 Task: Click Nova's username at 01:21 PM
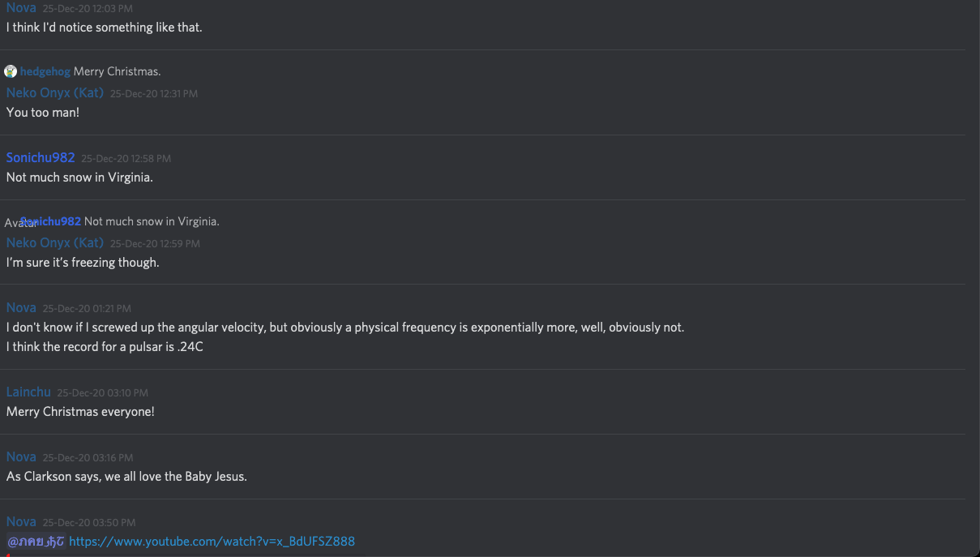[21, 307]
